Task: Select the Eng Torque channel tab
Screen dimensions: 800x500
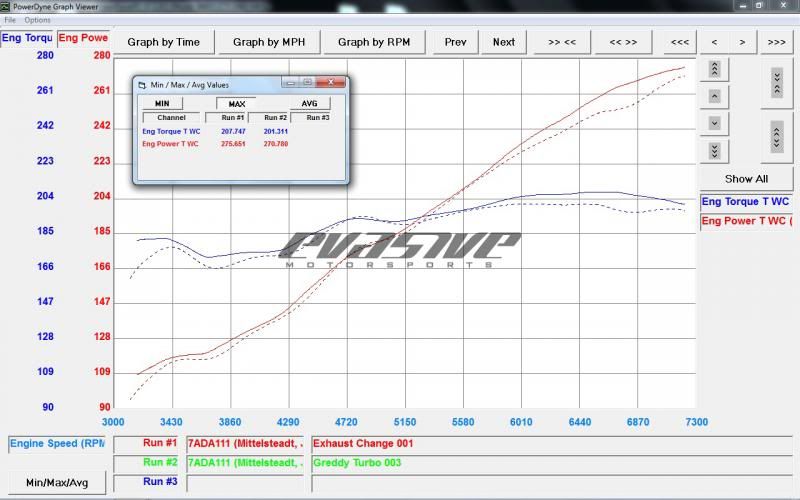Action: point(27,38)
